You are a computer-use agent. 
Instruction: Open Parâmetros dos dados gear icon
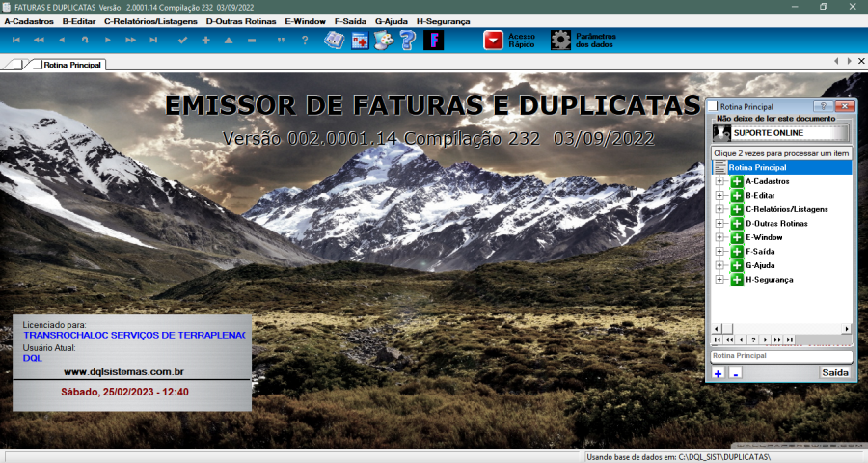[x=561, y=40]
